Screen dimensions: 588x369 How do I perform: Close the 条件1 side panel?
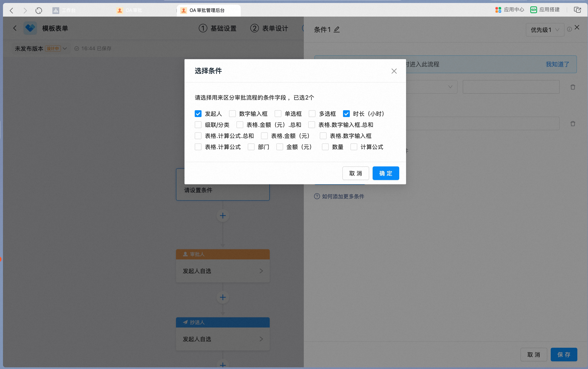pos(577,28)
